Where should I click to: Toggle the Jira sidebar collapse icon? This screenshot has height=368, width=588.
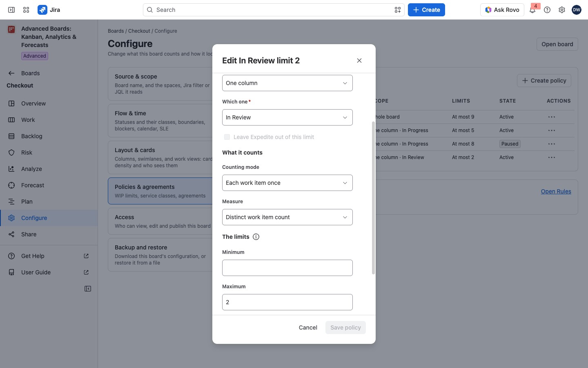pyautogui.click(x=11, y=10)
